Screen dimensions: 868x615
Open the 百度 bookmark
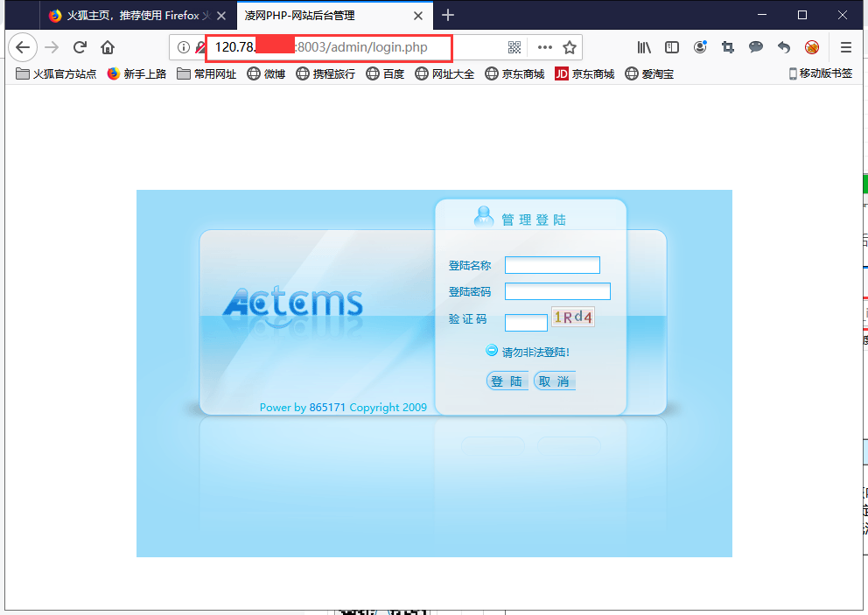(385, 73)
